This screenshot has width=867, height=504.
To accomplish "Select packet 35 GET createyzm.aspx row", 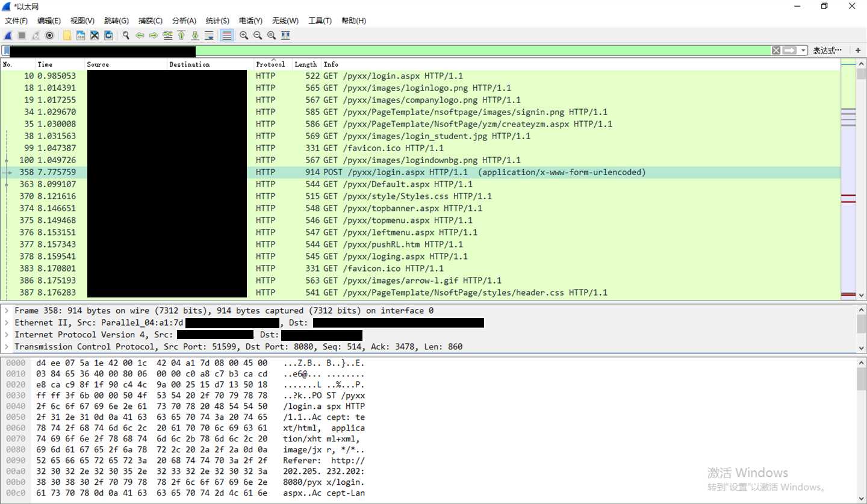I will (x=420, y=124).
